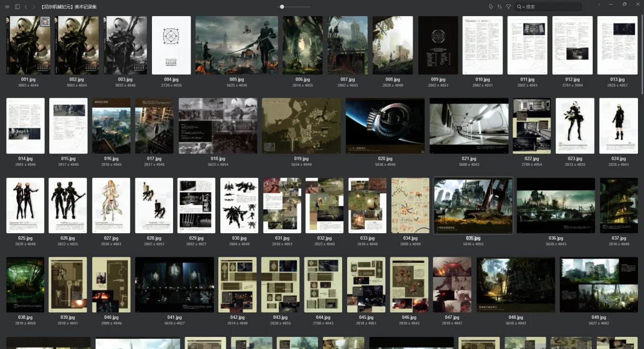Select the 028.jpg Pod design thumbnail

(154, 205)
